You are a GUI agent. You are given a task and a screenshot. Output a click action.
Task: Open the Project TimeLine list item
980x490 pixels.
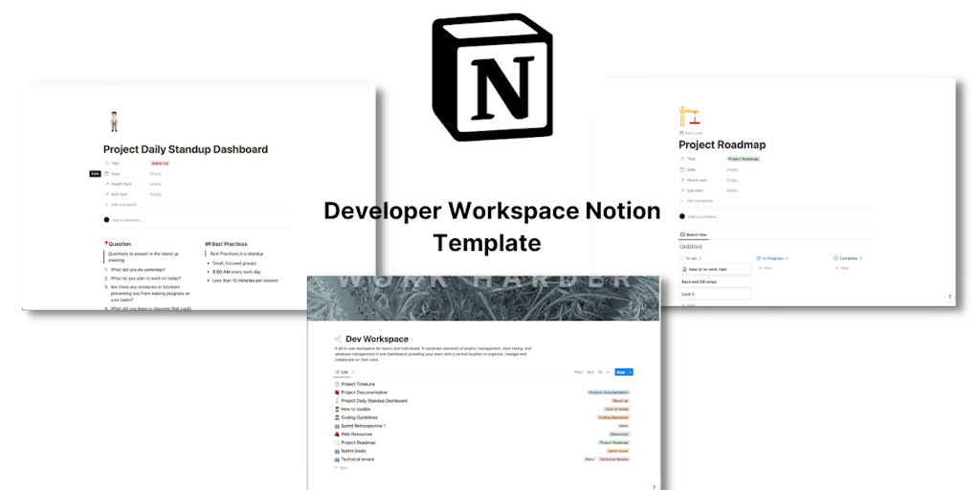click(x=358, y=384)
